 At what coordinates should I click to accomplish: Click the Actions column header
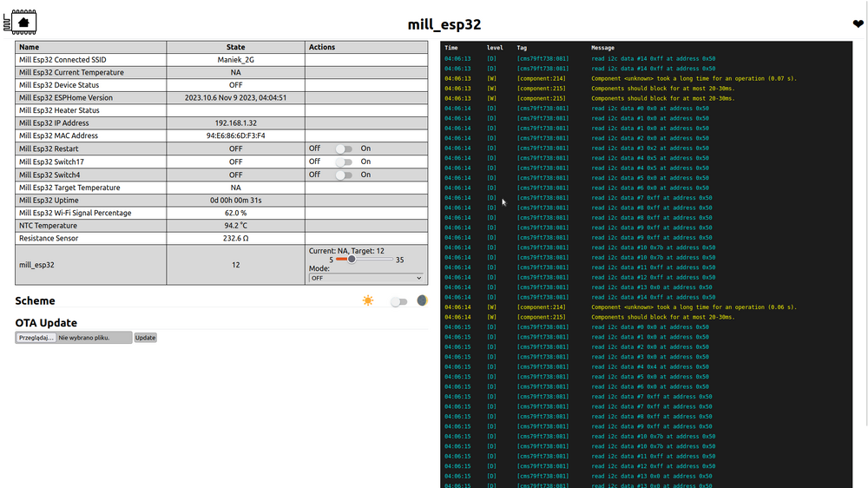322,47
